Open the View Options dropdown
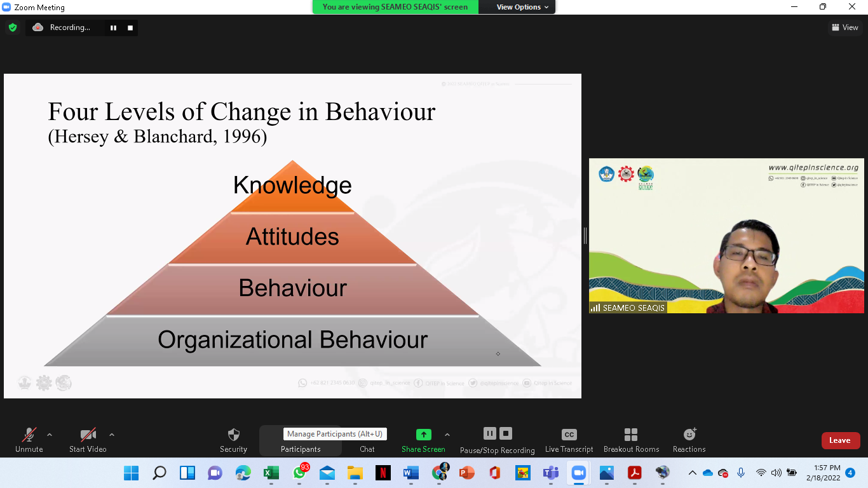 tap(519, 7)
